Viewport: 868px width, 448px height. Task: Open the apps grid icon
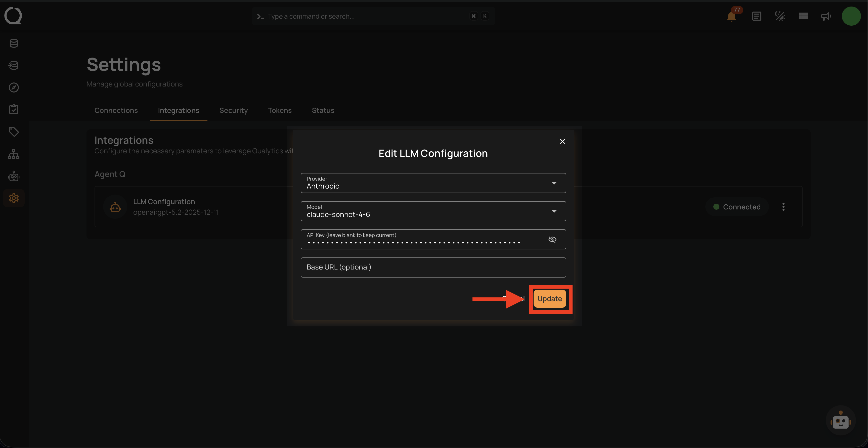(x=803, y=16)
